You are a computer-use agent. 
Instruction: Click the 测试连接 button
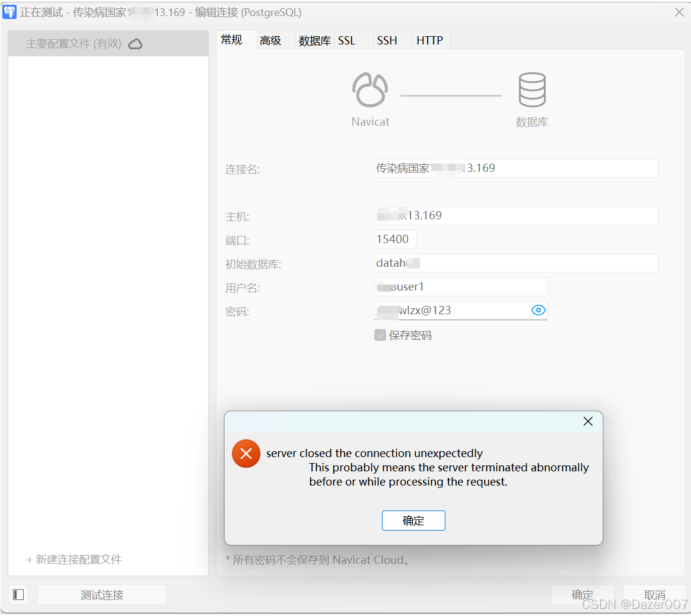(x=101, y=594)
